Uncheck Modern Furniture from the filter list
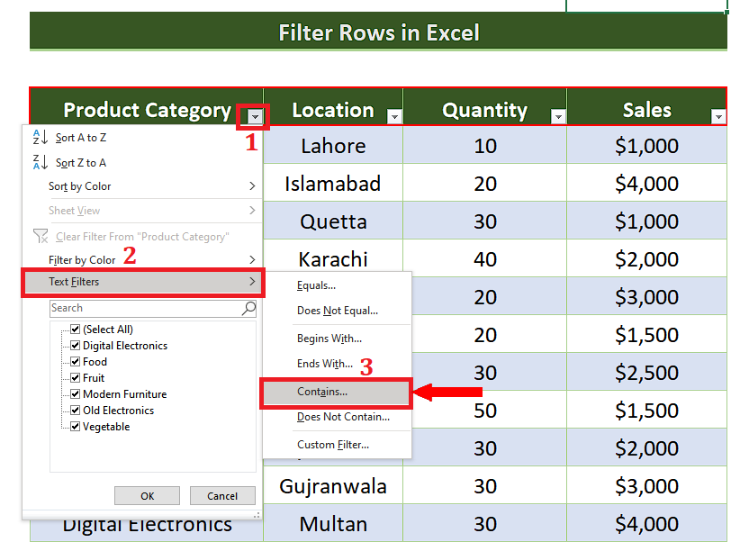This screenshot has width=749, height=560. [75, 393]
